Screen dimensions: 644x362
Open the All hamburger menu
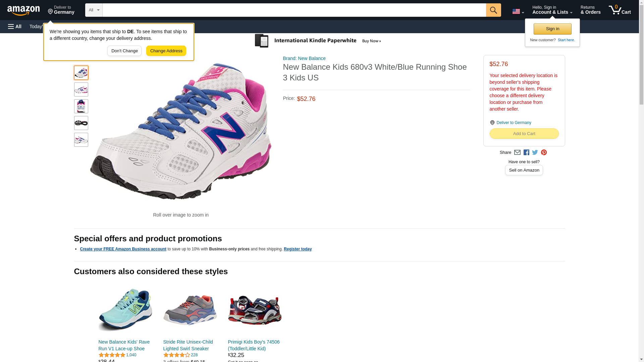pyautogui.click(x=15, y=26)
